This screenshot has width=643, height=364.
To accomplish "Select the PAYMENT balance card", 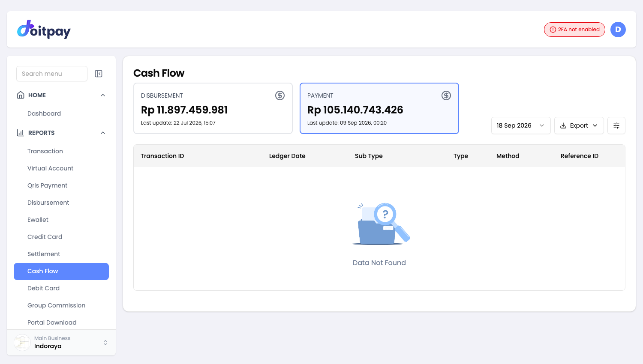I will tap(379, 108).
